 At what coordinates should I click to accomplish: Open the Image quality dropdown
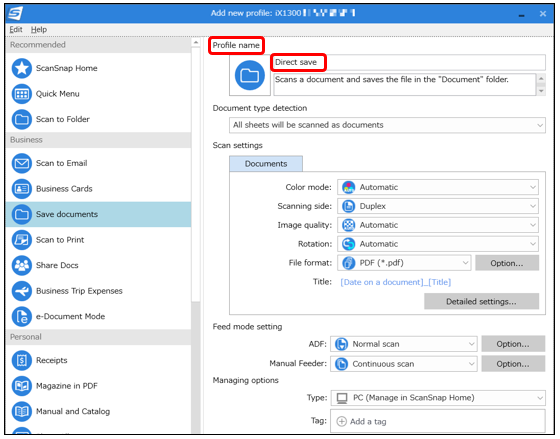[438, 225]
